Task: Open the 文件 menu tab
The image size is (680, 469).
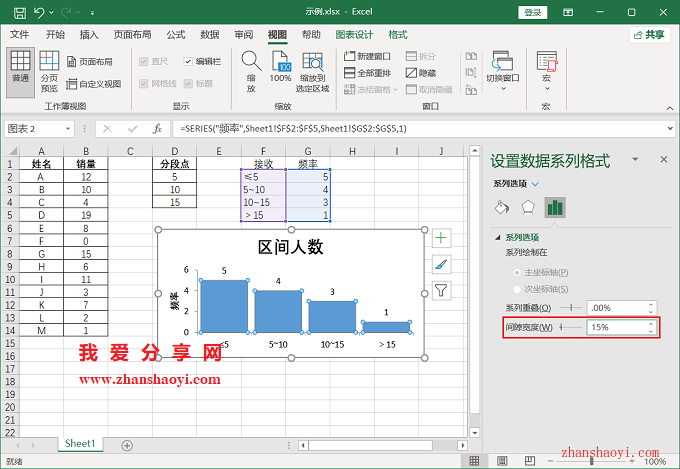Action: coord(19,35)
